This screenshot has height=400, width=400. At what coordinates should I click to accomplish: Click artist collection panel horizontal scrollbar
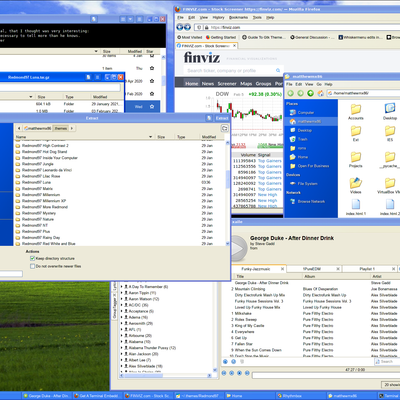(x=142, y=375)
